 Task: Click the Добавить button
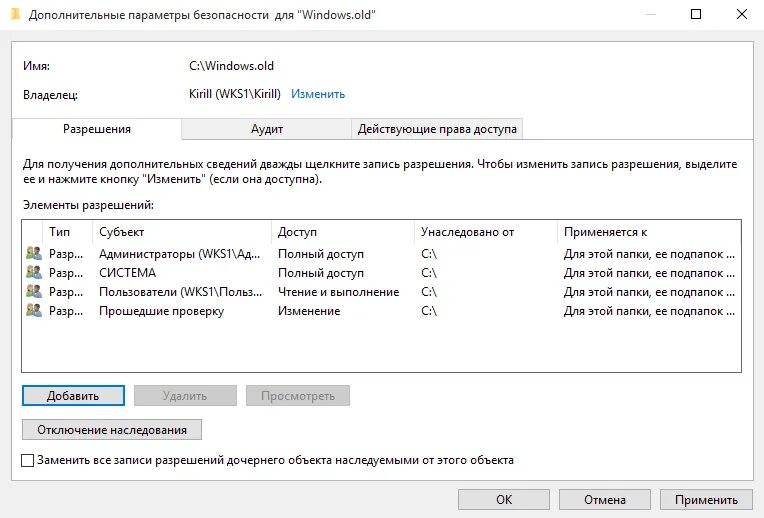click(x=73, y=396)
